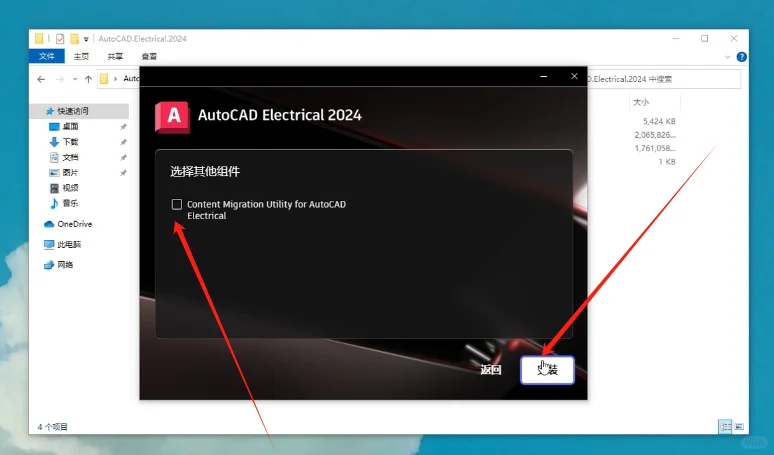Go up one folder level in Explorer
The width and height of the screenshot is (774, 455).
pyautogui.click(x=88, y=79)
